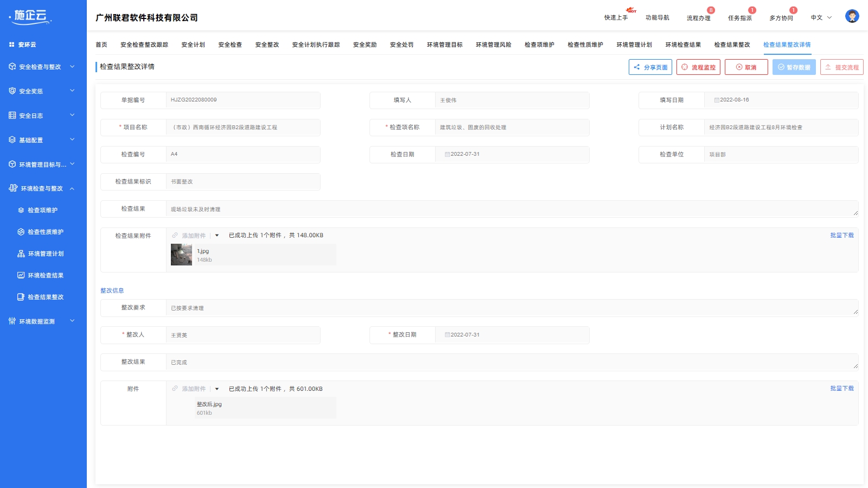Screen dimensions: 868x488
Task: Expand the 环境数据监测 menu
Action: (42, 321)
